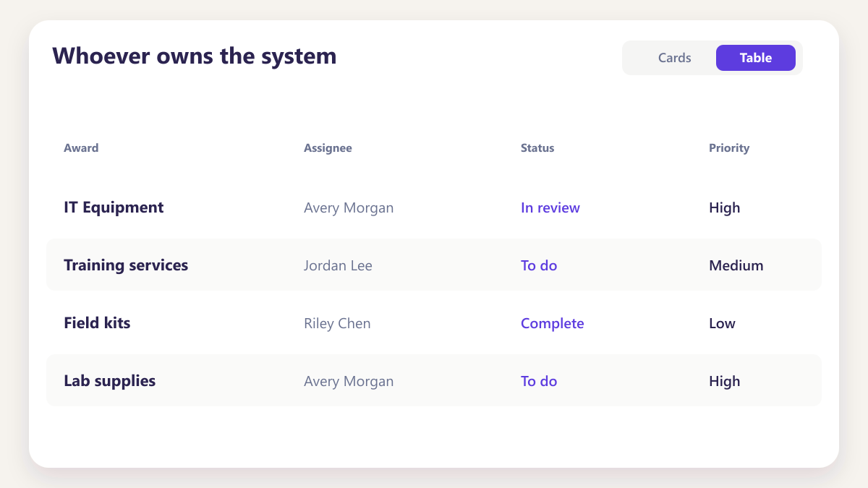This screenshot has width=868, height=488.
Task: Click the Priority column header
Action: 729,148
